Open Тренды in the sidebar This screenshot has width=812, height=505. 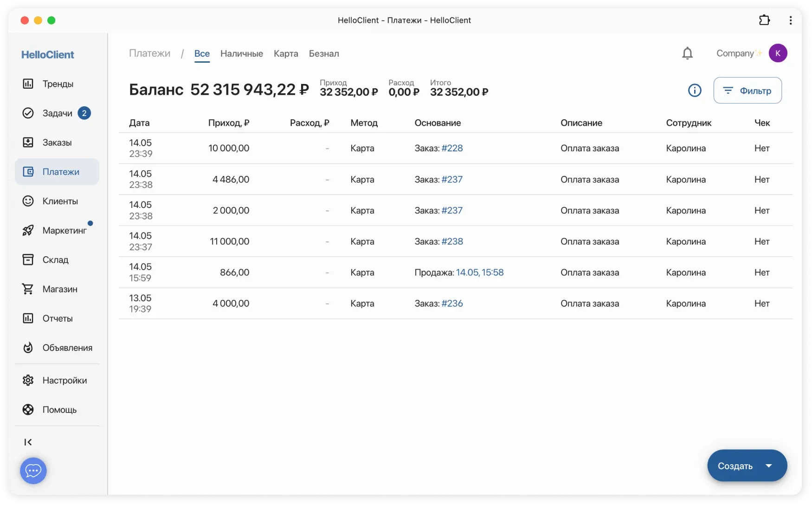(x=58, y=84)
